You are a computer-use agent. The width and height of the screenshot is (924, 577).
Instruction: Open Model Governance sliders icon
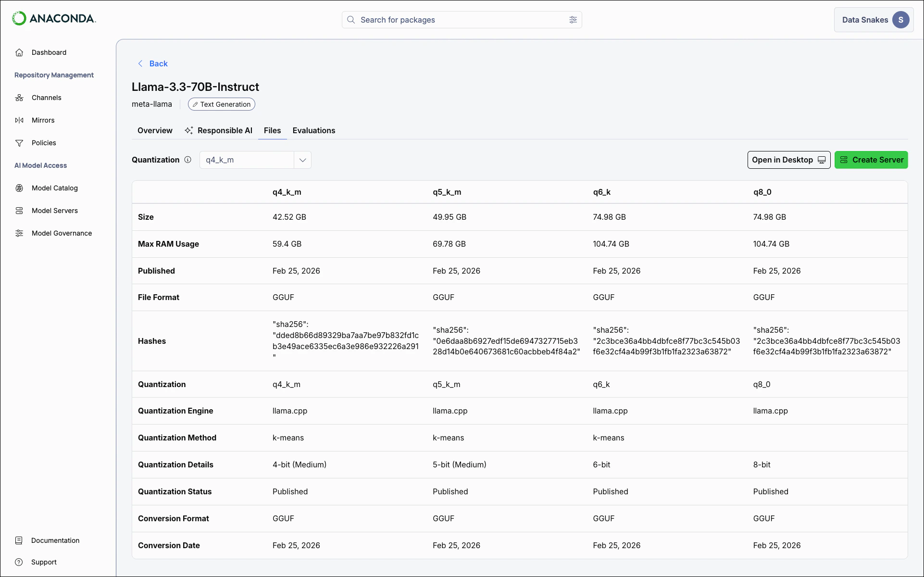(x=19, y=233)
